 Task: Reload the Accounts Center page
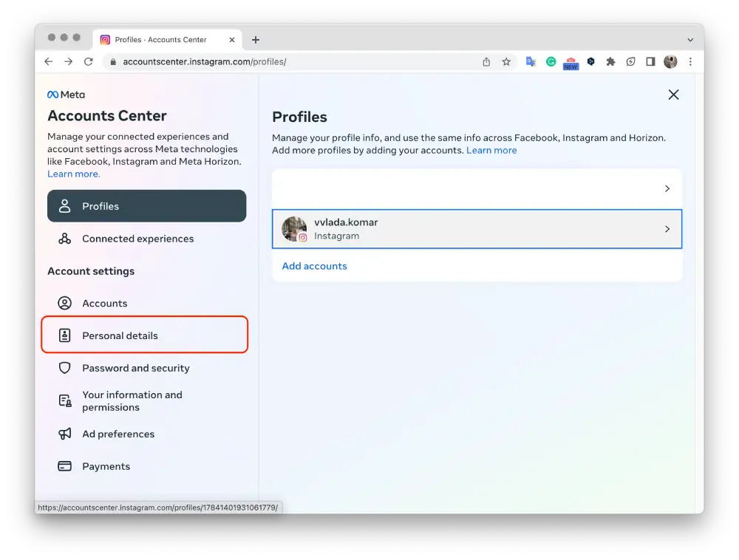click(88, 62)
